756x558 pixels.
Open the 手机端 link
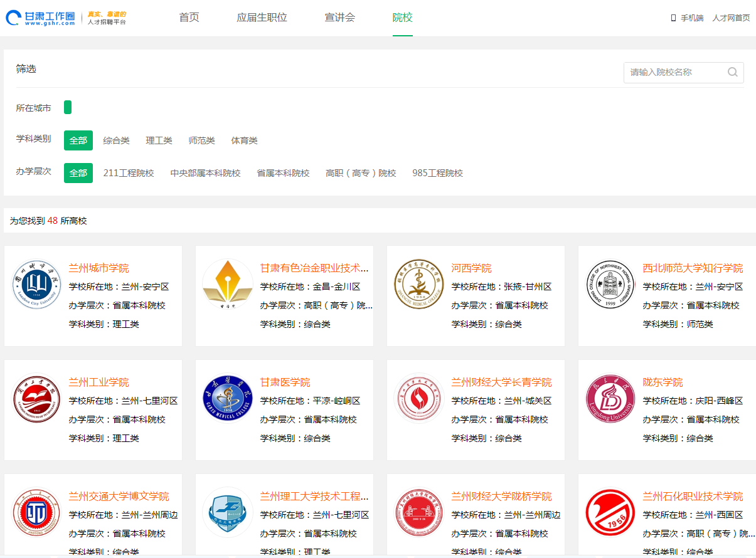[692, 18]
